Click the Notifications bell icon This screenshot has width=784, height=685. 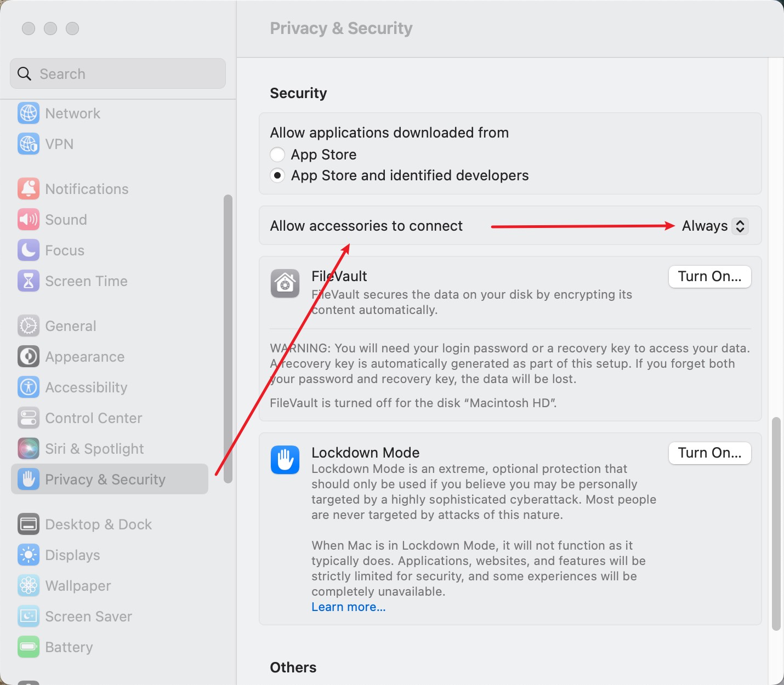tap(29, 189)
